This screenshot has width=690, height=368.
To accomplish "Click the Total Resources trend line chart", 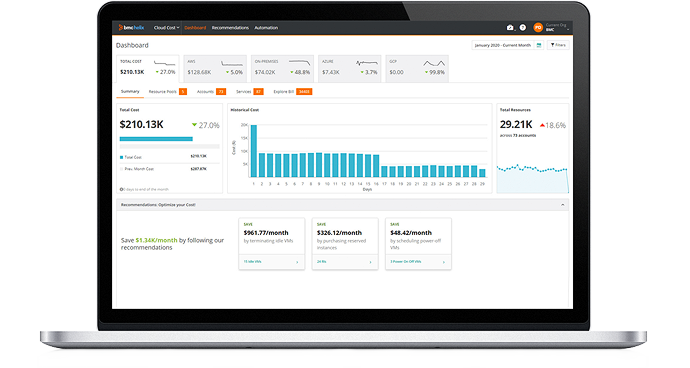I will coord(532,178).
